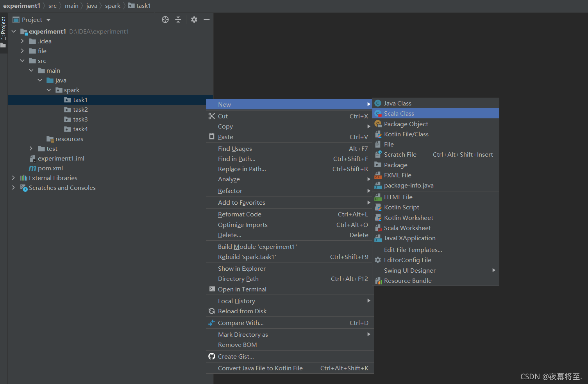588x384 pixels.
Task: Click the Scala Class icon
Action: click(378, 113)
